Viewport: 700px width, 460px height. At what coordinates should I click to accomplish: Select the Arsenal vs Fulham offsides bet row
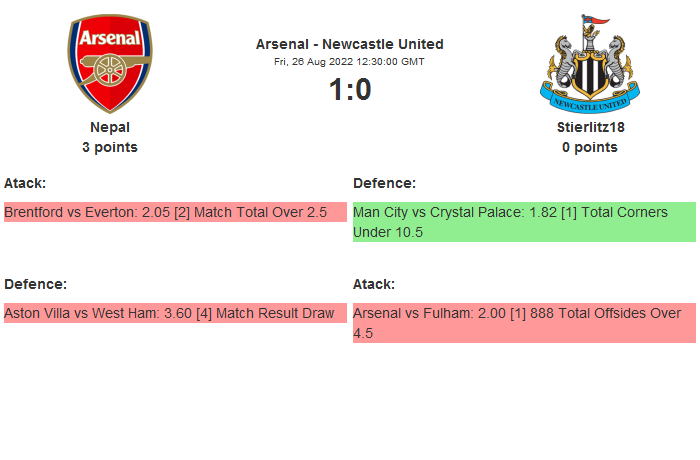click(x=524, y=323)
